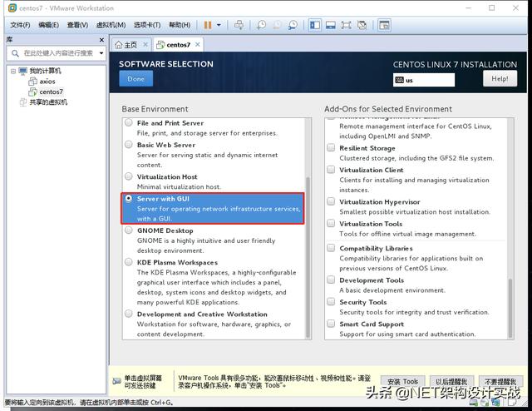Screen dimensions: 532x411
Task: Switch to full screen mode icon
Action: (346, 25)
